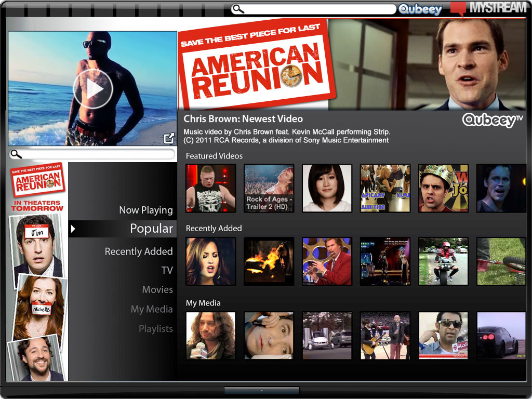Open the guitarists at stadium video

click(385, 336)
